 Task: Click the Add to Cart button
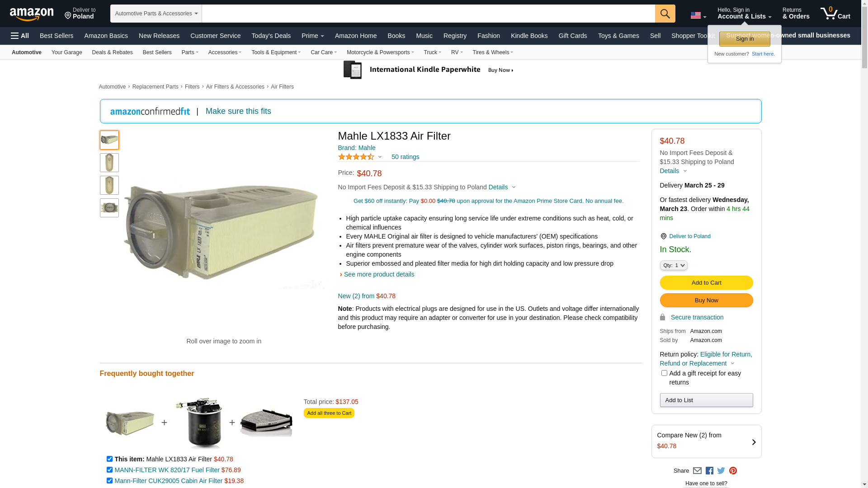pyautogui.click(x=706, y=283)
